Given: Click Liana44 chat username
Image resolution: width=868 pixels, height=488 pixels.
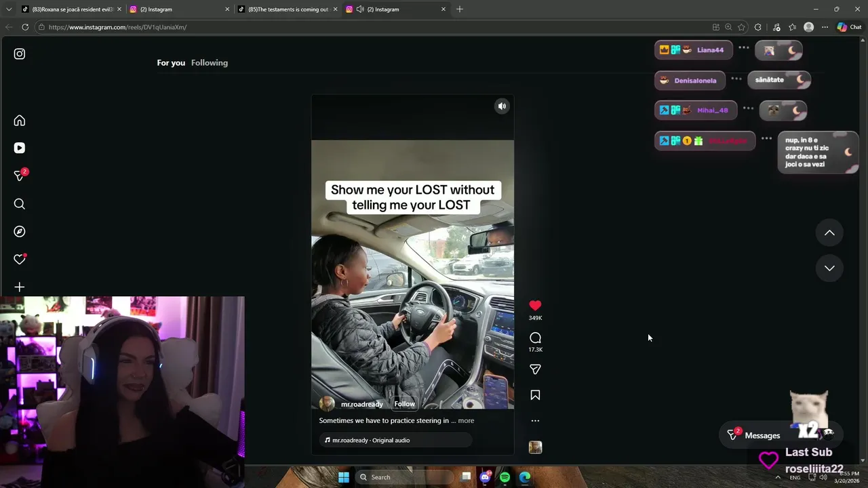Looking at the screenshot, I should tap(710, 50).
